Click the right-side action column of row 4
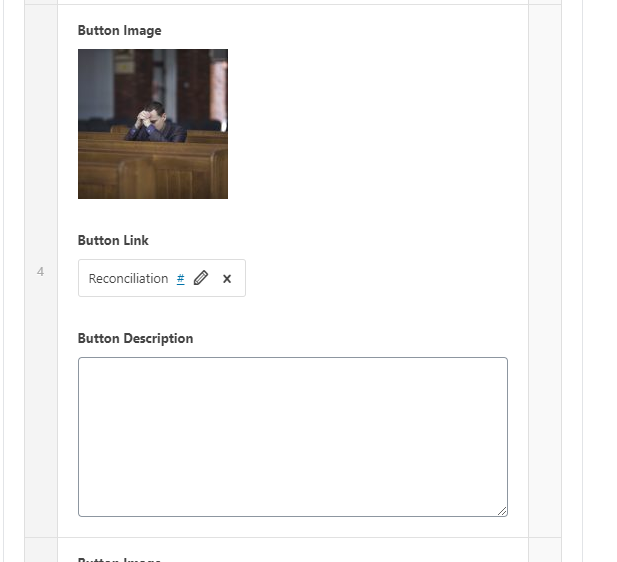 tap(544, 271)
